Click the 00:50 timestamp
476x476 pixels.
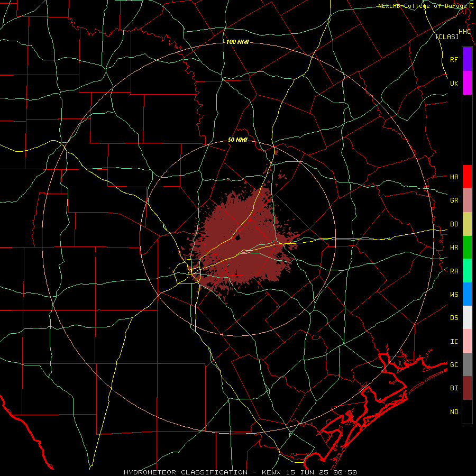345,472
